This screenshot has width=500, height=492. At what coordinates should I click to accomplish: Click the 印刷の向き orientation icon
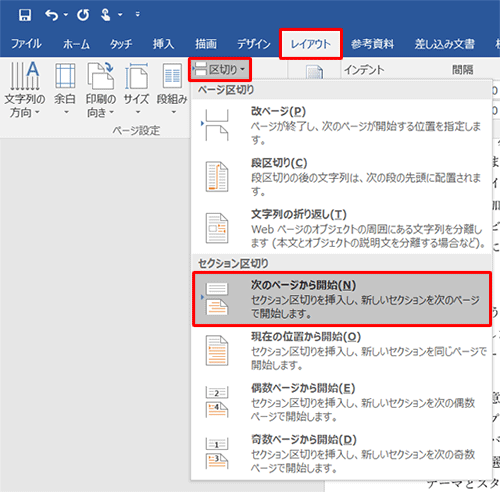pos(100,76)
